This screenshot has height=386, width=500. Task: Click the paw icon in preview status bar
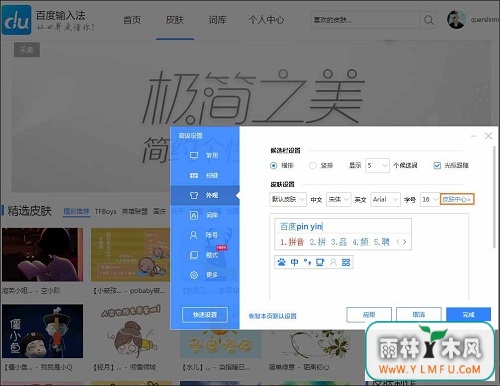[x=282, y=262]
